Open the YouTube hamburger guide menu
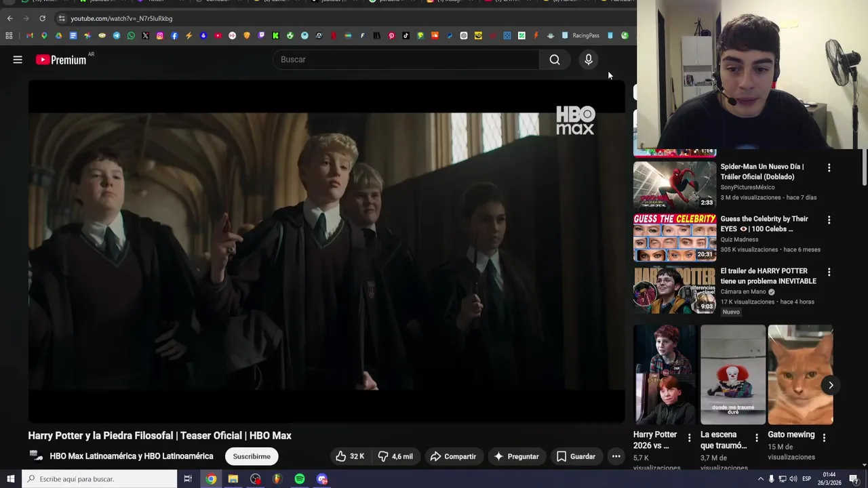868x488 pixels. (x=18, y=60)
